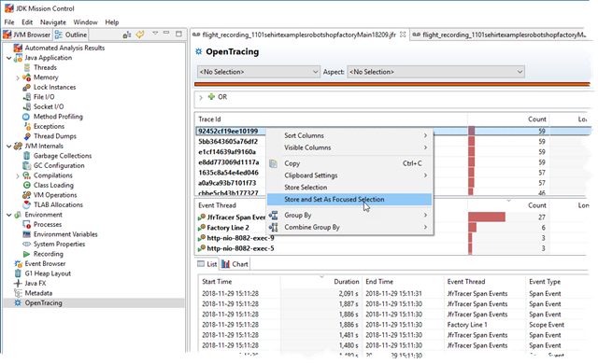Close the first flight recording tab
Image resolution: width=598 pixels, height=364 pixels.
pyautogui.click(x=403, y=35)
